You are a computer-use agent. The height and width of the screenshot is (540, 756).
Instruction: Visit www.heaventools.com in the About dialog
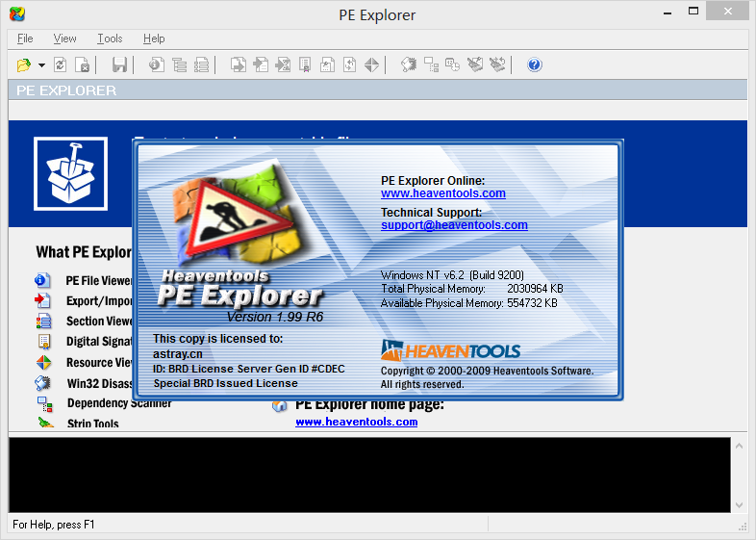pyautogui.click(x=443, y=193)
